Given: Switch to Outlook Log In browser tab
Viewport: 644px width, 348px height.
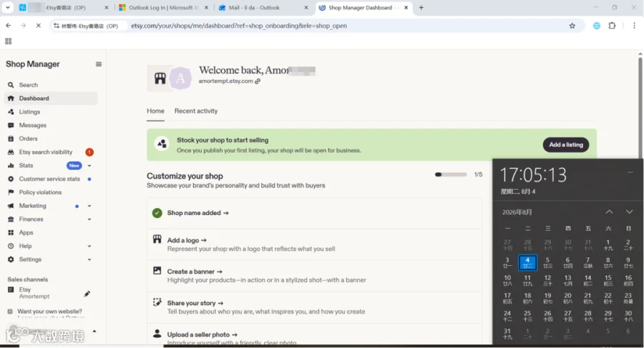Looking at the screenshot, I should [x=163, y=8].
